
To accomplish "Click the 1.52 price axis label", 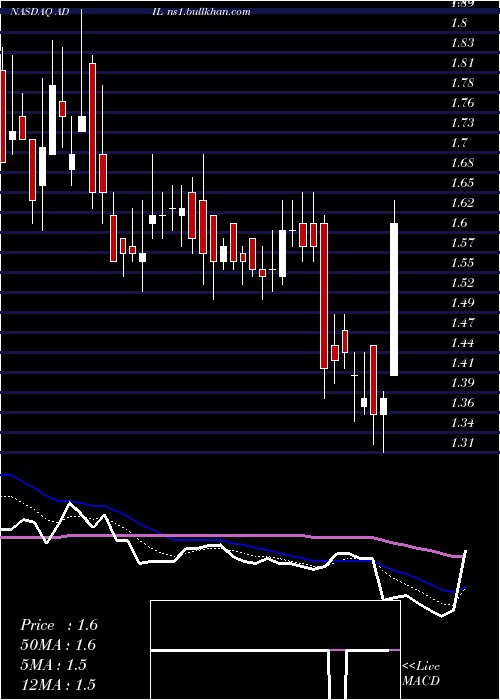I will (x=462, y=283).
